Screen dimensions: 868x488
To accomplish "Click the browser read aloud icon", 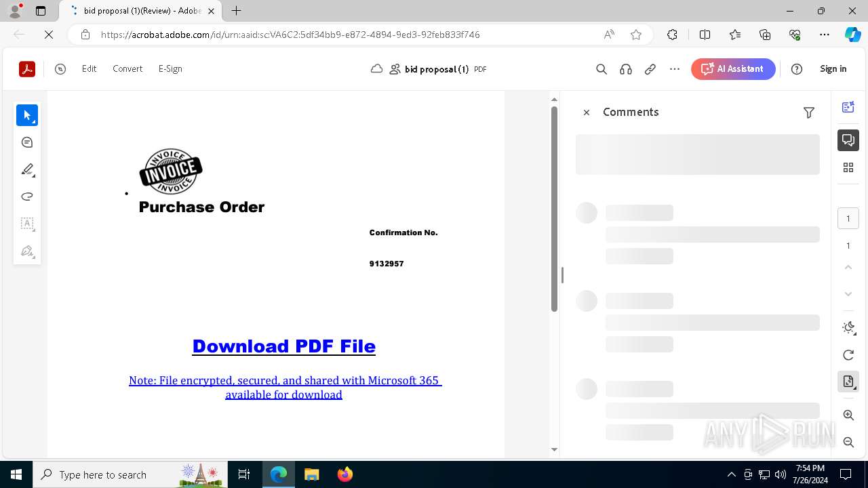I will pyautogui.click(x=609, y=35).
